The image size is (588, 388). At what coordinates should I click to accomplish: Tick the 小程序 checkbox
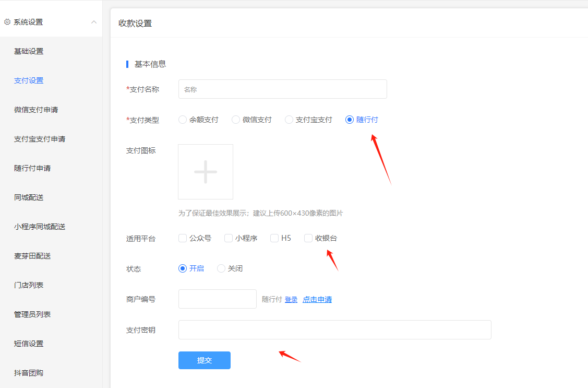(229, 238)
